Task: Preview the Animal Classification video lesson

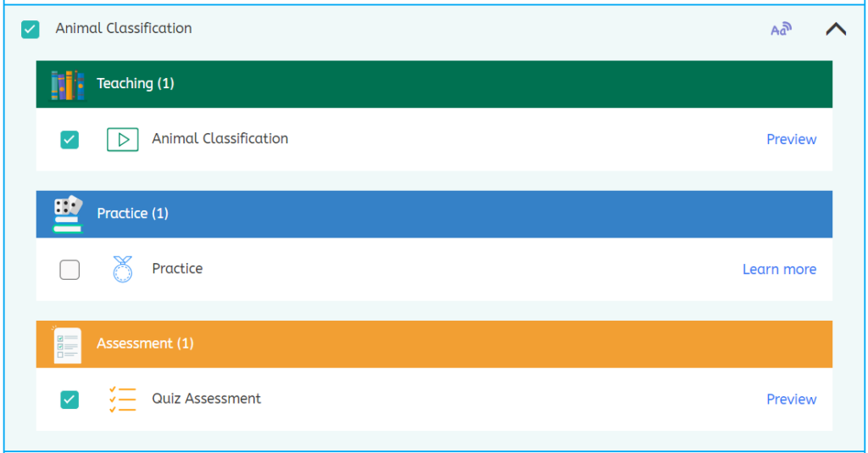Action: click(x=791, y=140)
